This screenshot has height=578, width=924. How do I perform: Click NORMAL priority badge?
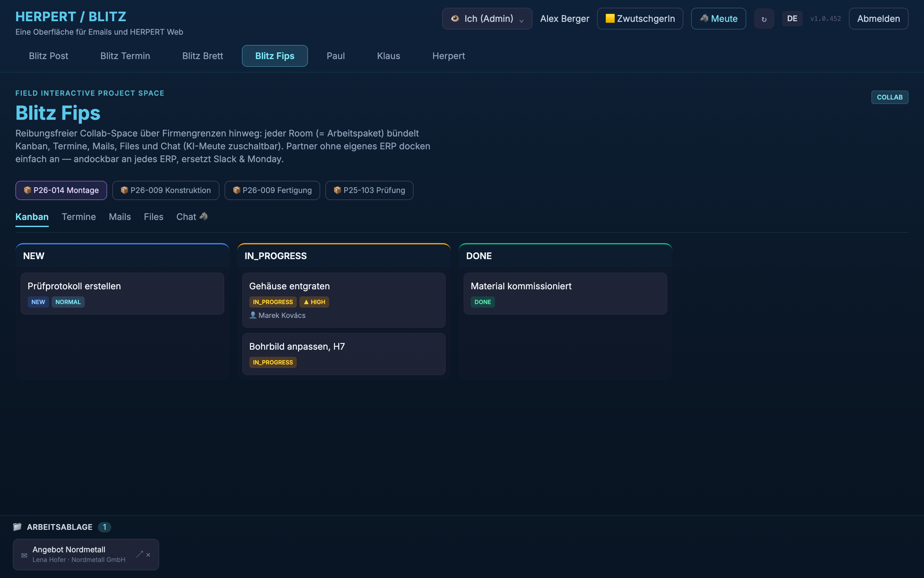point(68,302)
